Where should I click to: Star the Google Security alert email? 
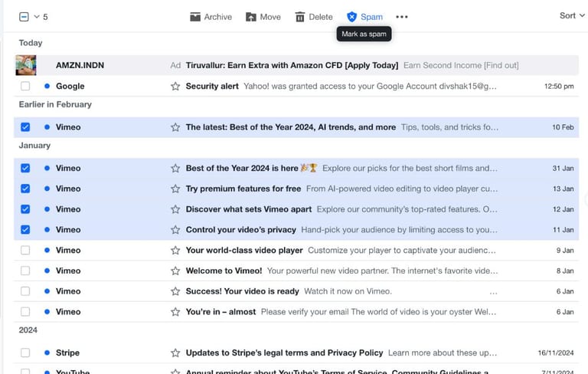[175, 87]
